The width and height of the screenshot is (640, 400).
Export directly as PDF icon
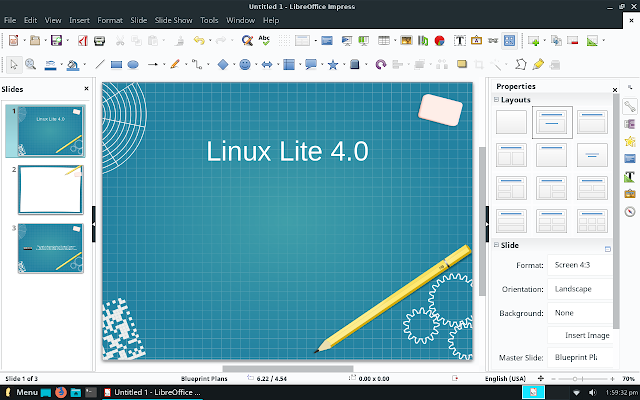pyautogui.click(x=83, y=40)
